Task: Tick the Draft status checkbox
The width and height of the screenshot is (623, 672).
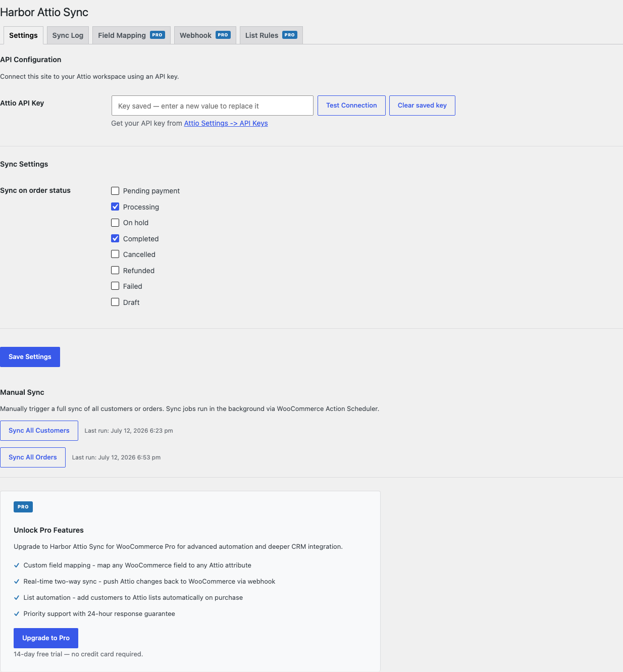Action: pyautogui.click(x=115, y=302)
